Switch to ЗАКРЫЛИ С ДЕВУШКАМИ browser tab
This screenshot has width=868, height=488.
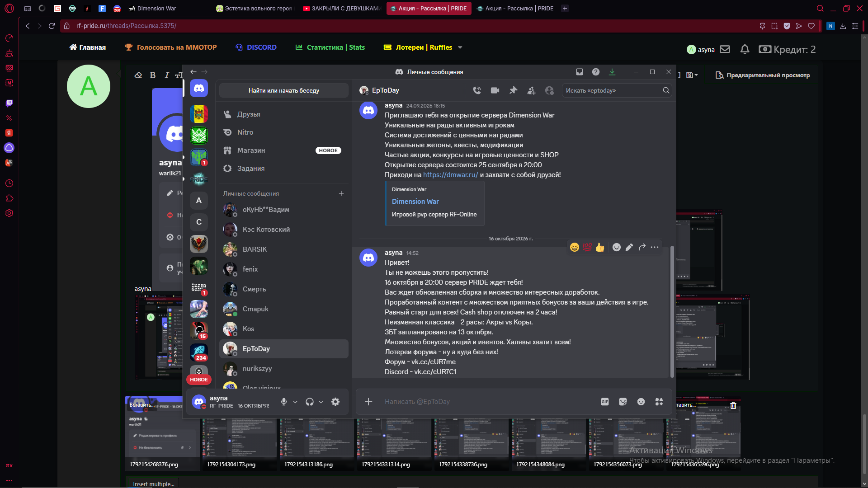[x=342, y=8]
